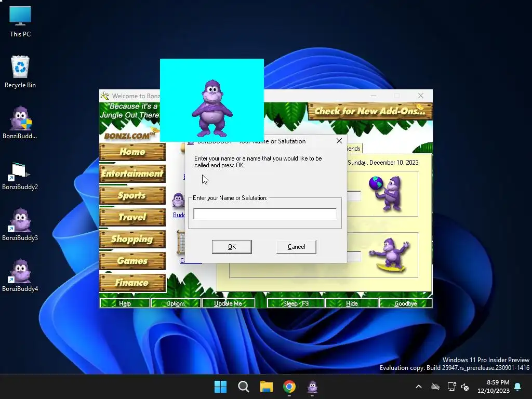Screen dimensions: 532x399
Task: Click the small Bonzi head icon
Action: (178, 200)
